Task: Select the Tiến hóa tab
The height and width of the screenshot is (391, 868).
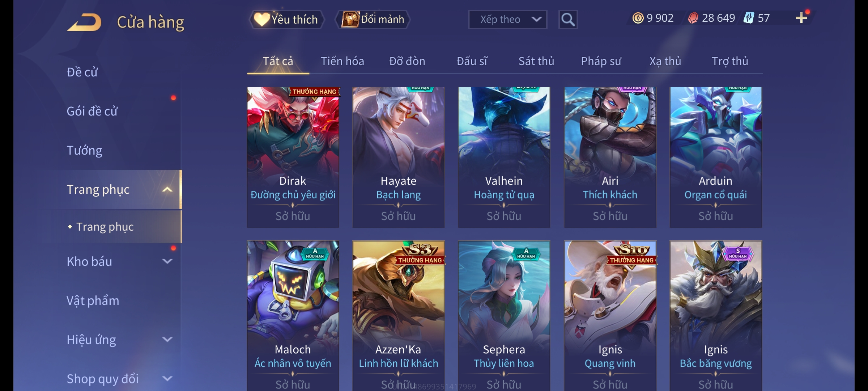Action: click(x=342, y=61)
